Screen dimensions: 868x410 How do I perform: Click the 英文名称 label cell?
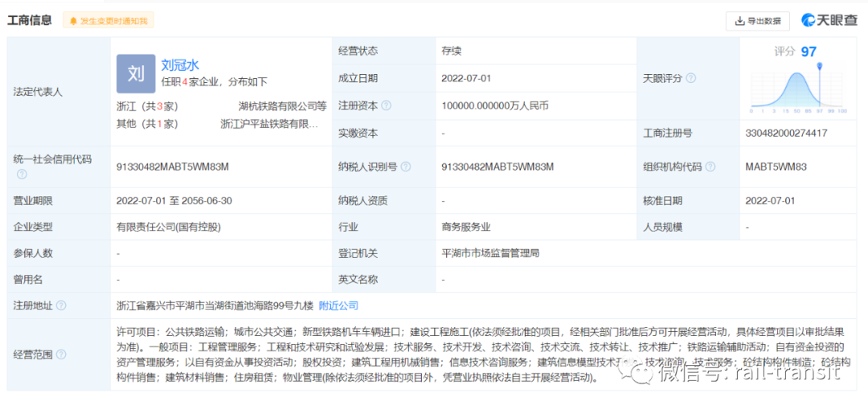click(x=384, y=280)
